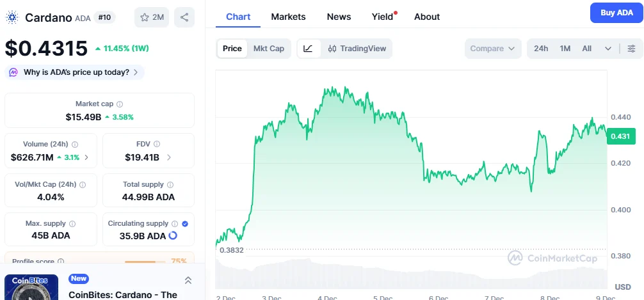Open the Yield tab
The width and height of the screenshot is (644, 300).
383,17
